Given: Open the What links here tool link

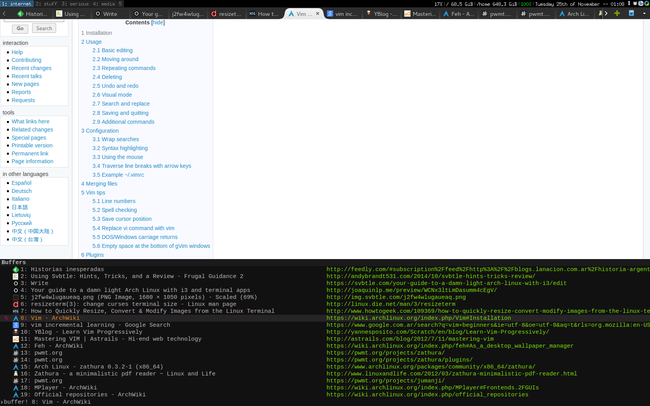Looking at the screenshot, I should click(30, 122).
